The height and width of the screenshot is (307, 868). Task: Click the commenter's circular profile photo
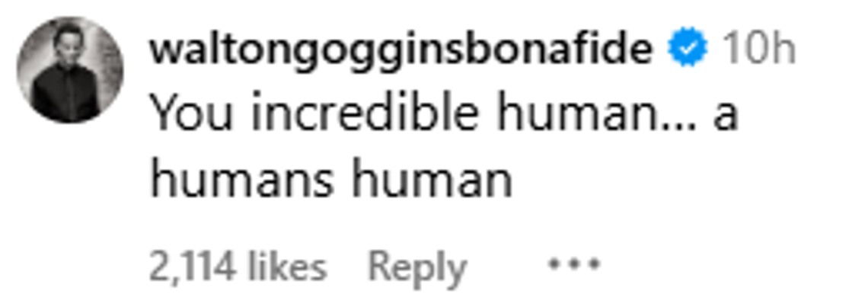[x=70, y=70]
